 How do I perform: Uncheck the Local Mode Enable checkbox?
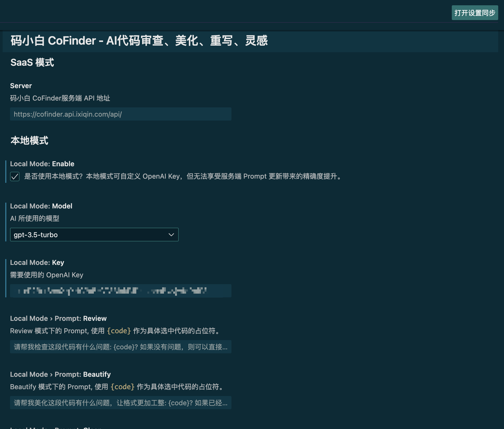pyautogui.click(x=15, y=177)
